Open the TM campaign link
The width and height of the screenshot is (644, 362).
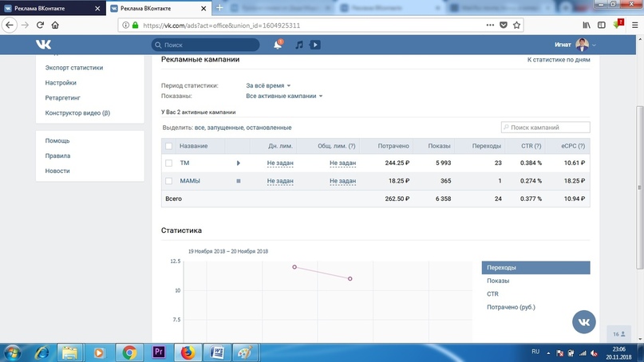184,163
